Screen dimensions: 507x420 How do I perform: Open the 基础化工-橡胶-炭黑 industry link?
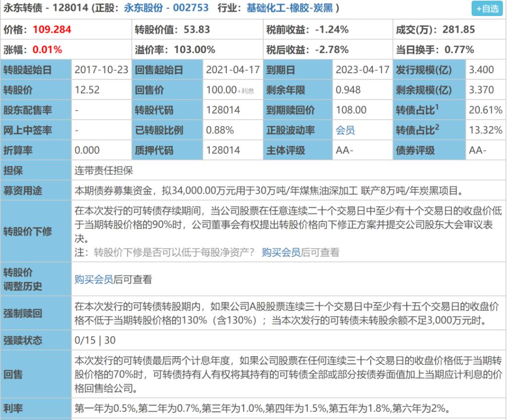[293, 8]
